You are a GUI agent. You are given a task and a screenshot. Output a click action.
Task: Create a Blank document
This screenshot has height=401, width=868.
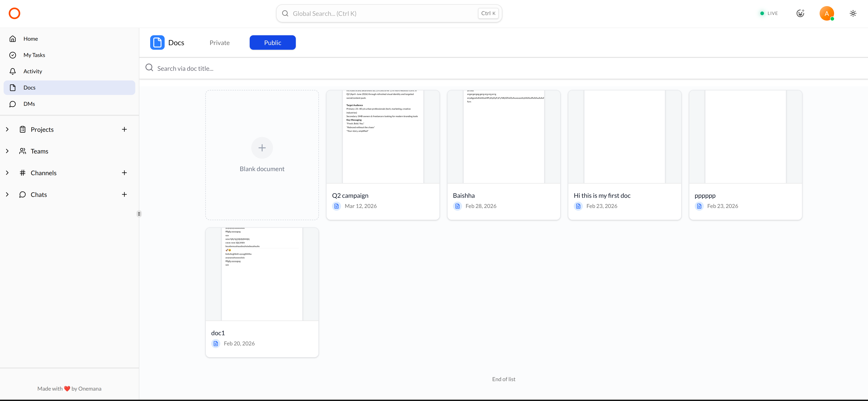pos(262,155)
